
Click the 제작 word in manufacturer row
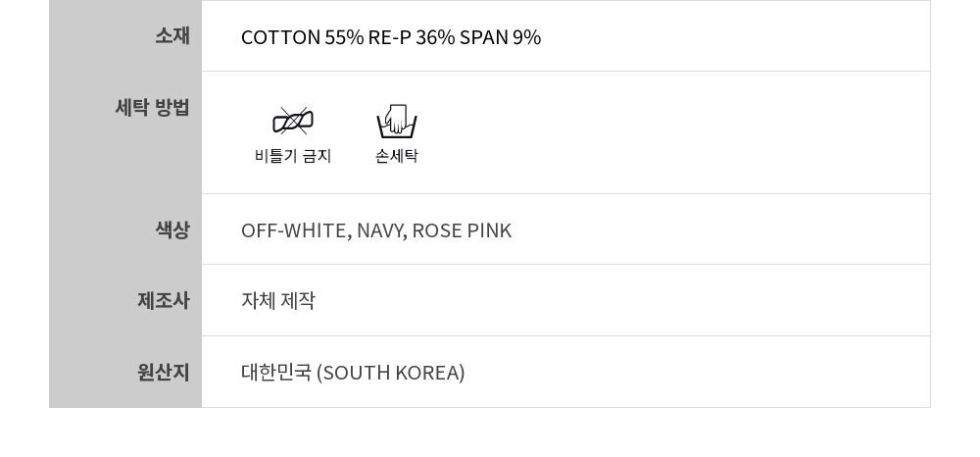tap(298, 301)
